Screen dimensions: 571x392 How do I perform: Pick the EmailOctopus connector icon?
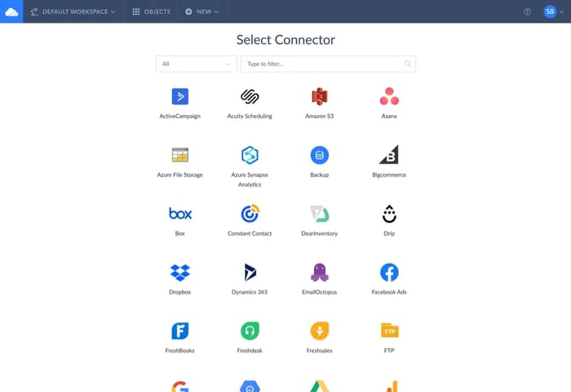coord(320,272)
